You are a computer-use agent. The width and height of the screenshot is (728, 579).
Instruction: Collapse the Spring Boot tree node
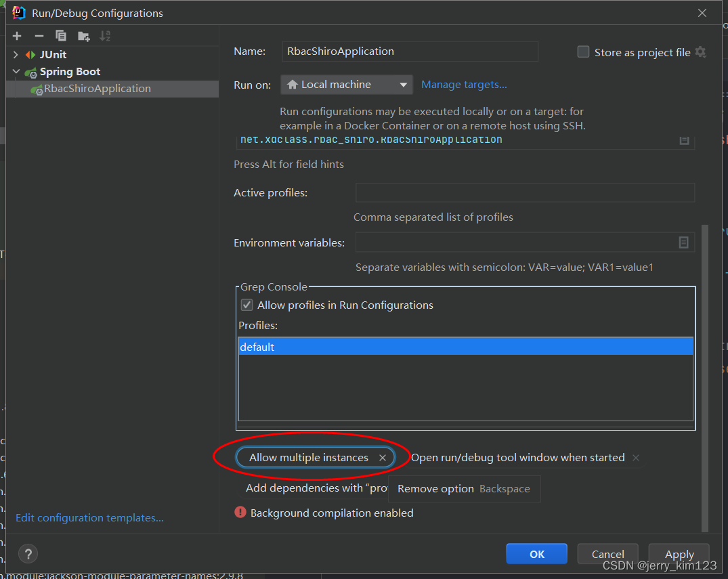pyautogui.click(x=16, y=72)
